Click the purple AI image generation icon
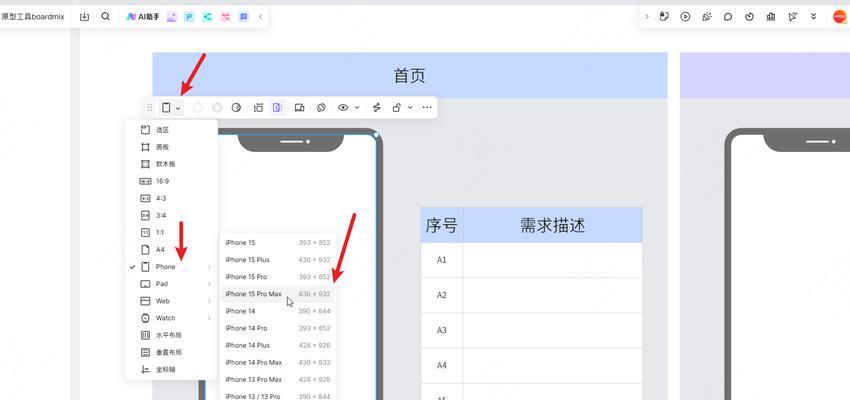 tap(171, 17)
